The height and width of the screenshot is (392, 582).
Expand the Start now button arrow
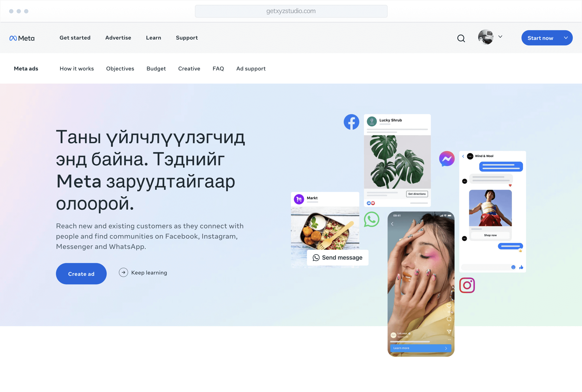(566, 38)
